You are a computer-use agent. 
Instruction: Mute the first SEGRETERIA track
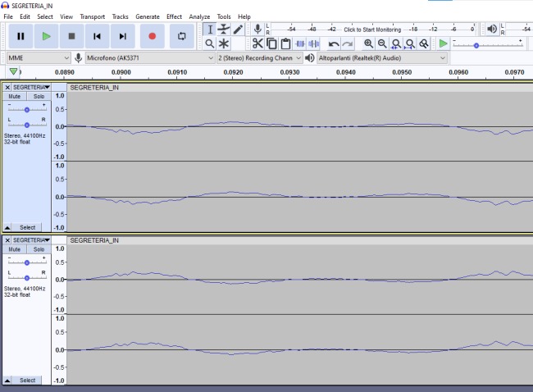(x=15, y=96)
